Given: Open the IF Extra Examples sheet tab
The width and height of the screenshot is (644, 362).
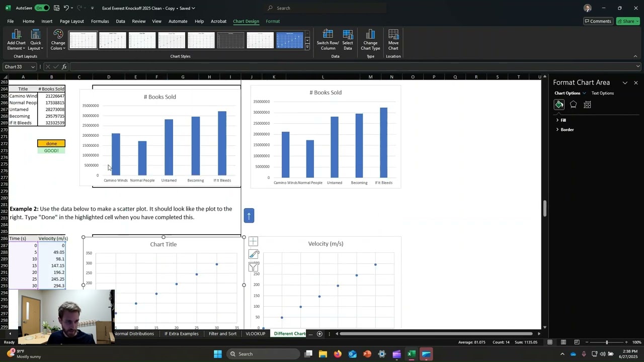Looking at the screenshot, I should (x=182, y=334).
